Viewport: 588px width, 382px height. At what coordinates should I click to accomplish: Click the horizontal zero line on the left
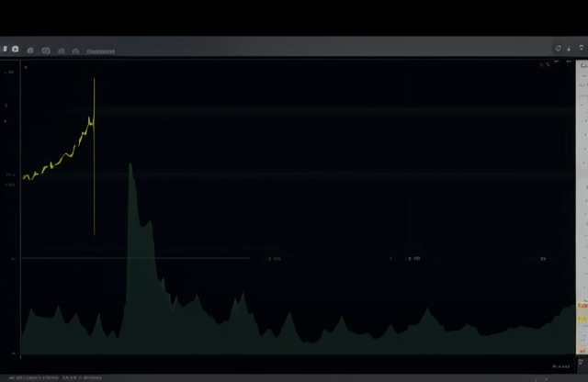[x=129, y=258]
